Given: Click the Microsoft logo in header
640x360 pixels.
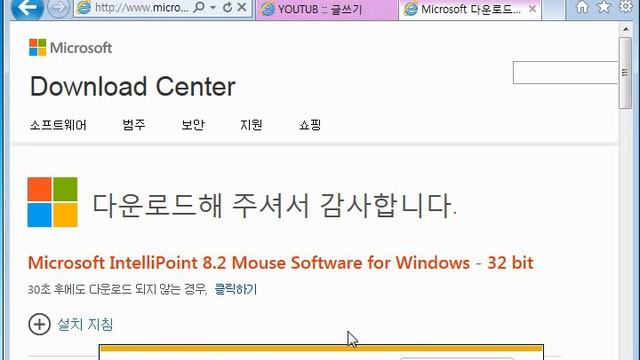Looking at the screenshot, I should click(70, 48).
